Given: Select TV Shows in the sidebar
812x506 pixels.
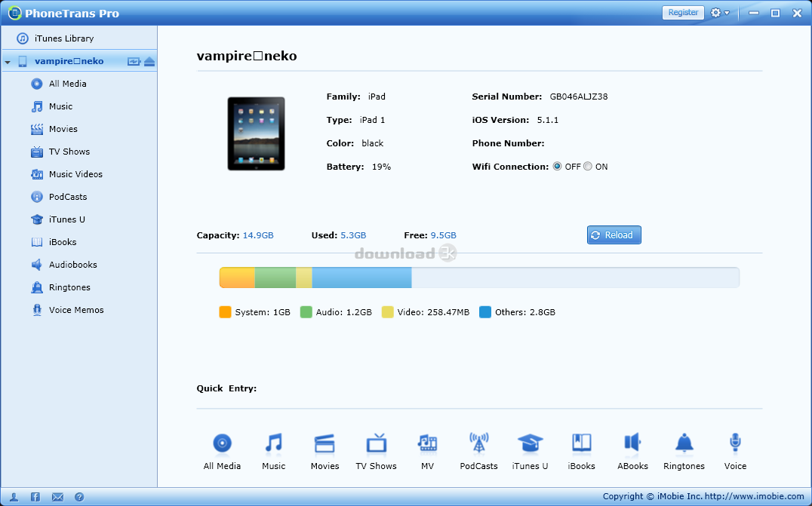Looking at the screenshot, I should pos(69,152).
